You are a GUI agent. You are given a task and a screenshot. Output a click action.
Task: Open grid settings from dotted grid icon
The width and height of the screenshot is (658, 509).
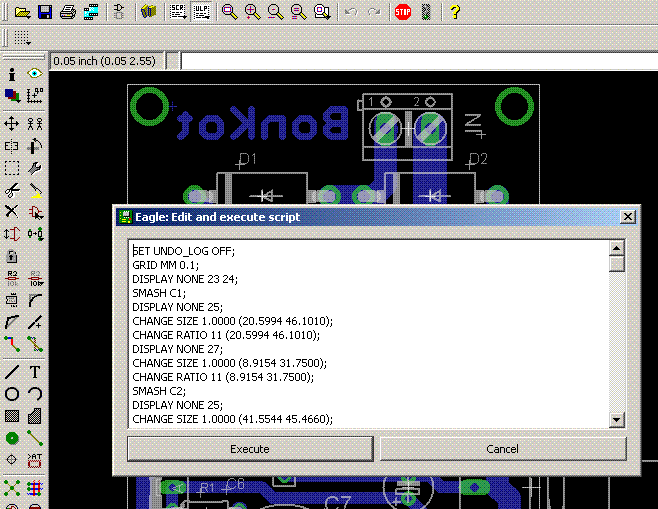22,38
